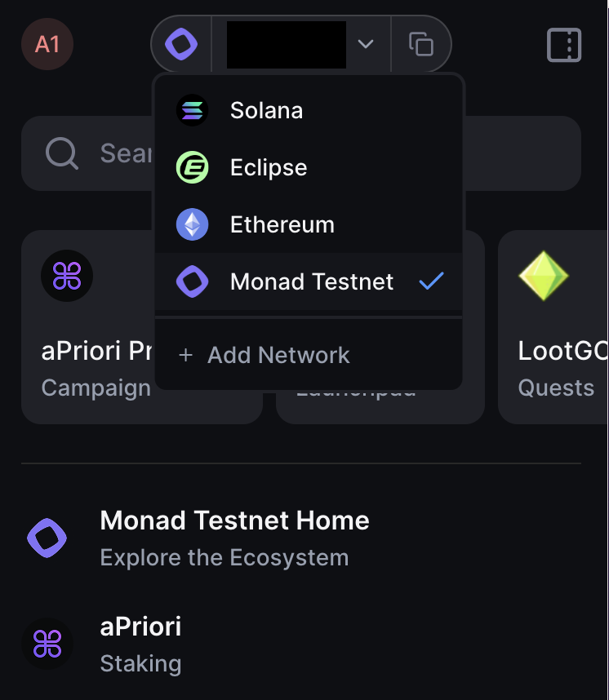Click the Monad network icon in header

click(181, 44)
